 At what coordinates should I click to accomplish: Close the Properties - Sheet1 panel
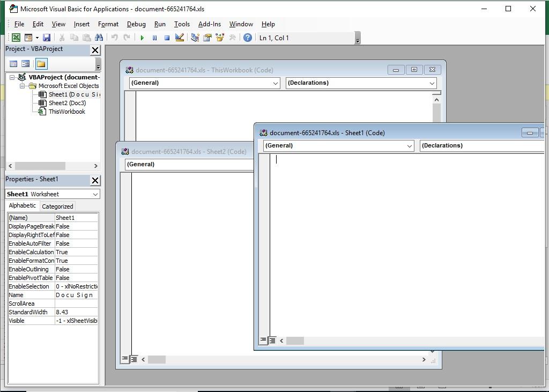point(95,180)
